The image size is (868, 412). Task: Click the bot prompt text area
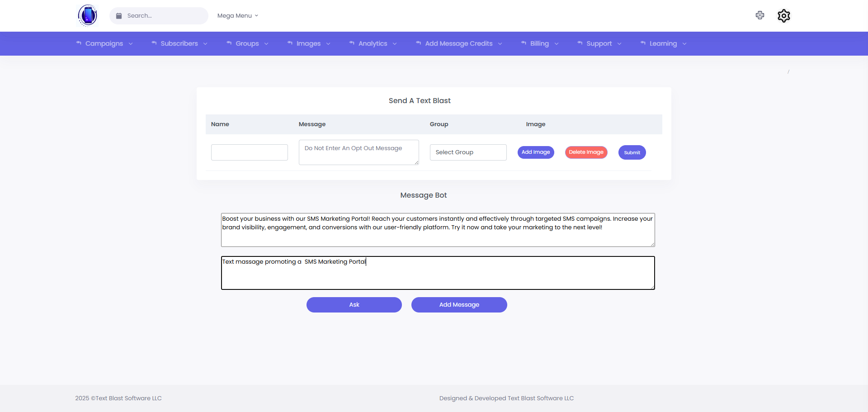(438, 273)
